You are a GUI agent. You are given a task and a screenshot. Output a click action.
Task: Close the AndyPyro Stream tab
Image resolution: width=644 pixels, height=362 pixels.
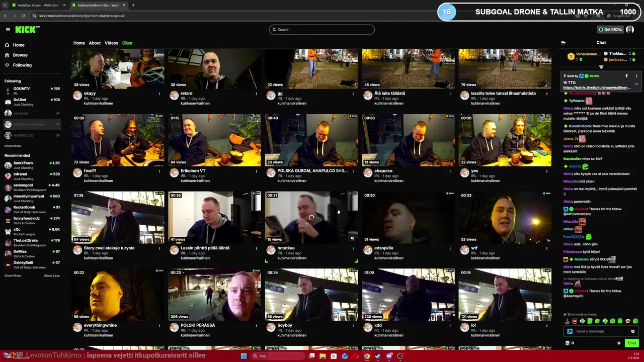pyautogui.click(x=65, y=5)
